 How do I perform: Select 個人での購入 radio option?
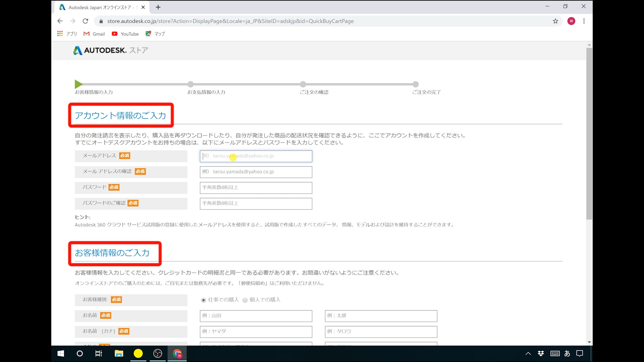coord(245,300)
